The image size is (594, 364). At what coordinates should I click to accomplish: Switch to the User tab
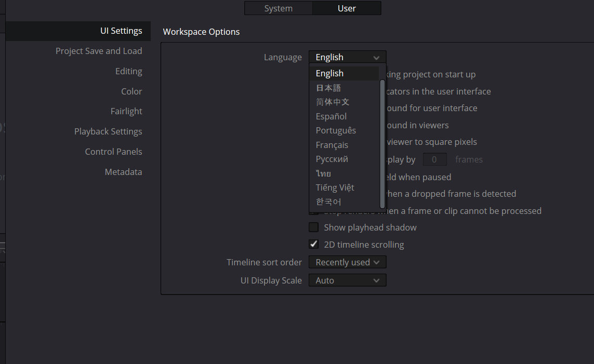(x=347, y=8)
